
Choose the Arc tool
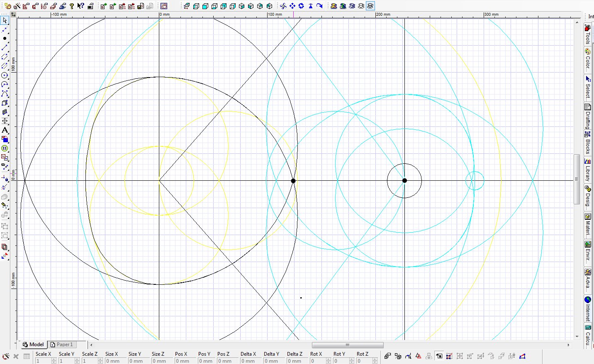[x=5, y=85]
